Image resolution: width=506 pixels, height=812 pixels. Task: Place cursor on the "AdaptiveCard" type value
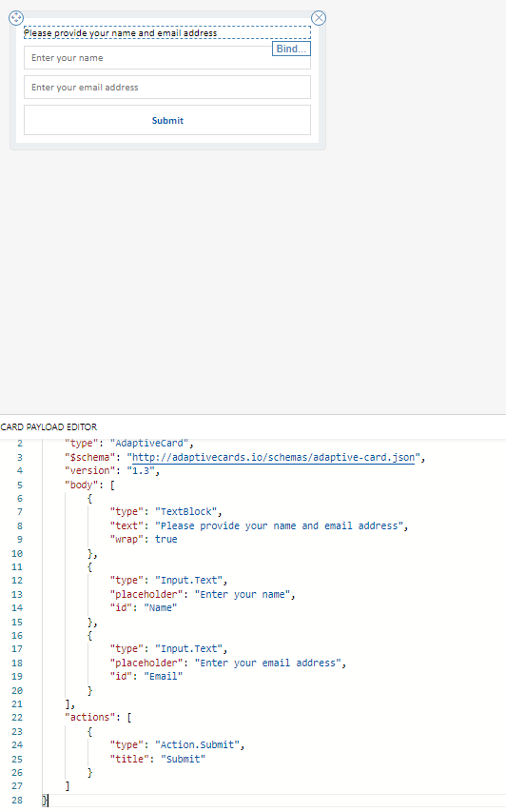click(149, 444)
